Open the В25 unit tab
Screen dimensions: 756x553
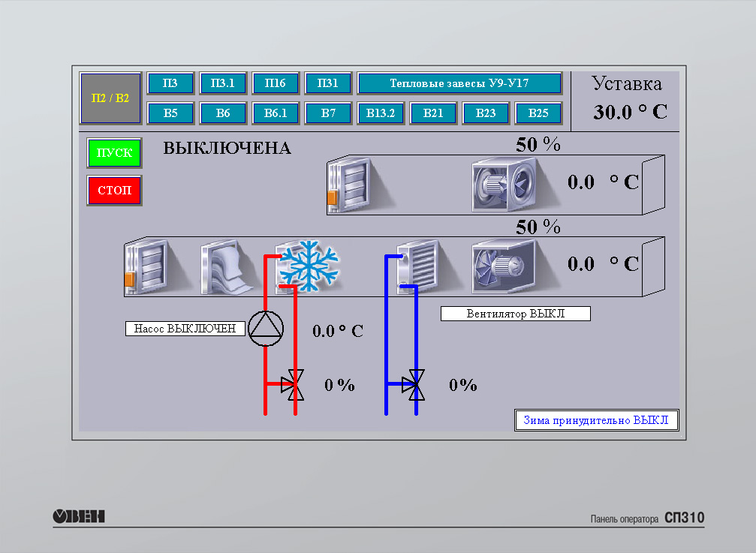538,113
